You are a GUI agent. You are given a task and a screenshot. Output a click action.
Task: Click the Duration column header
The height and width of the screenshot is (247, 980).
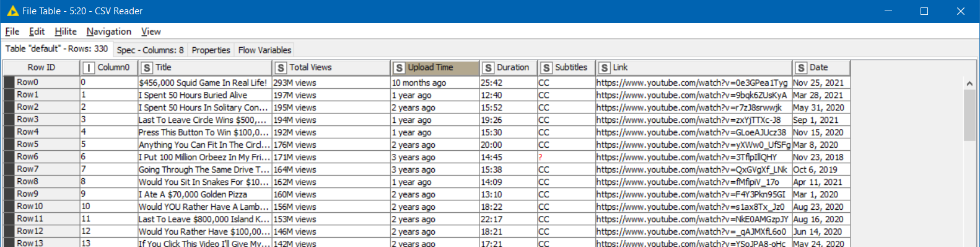[x=509, y=68]
